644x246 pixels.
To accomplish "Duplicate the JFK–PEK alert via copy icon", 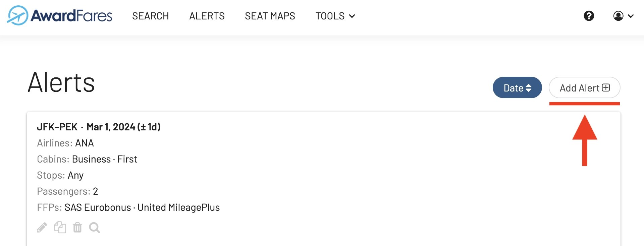I will point(60,228).
